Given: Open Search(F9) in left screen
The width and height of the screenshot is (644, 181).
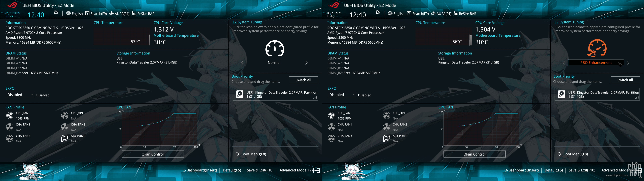Looking at the screenshot, I should (96, 13).
